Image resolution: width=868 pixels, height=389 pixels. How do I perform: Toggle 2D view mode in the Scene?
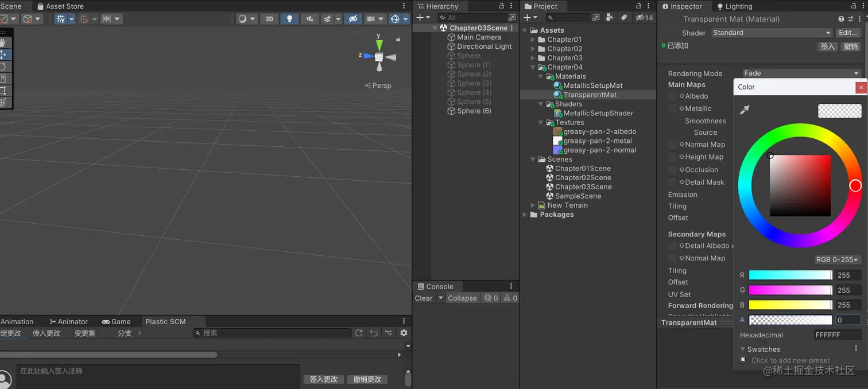tap(269, 19)
